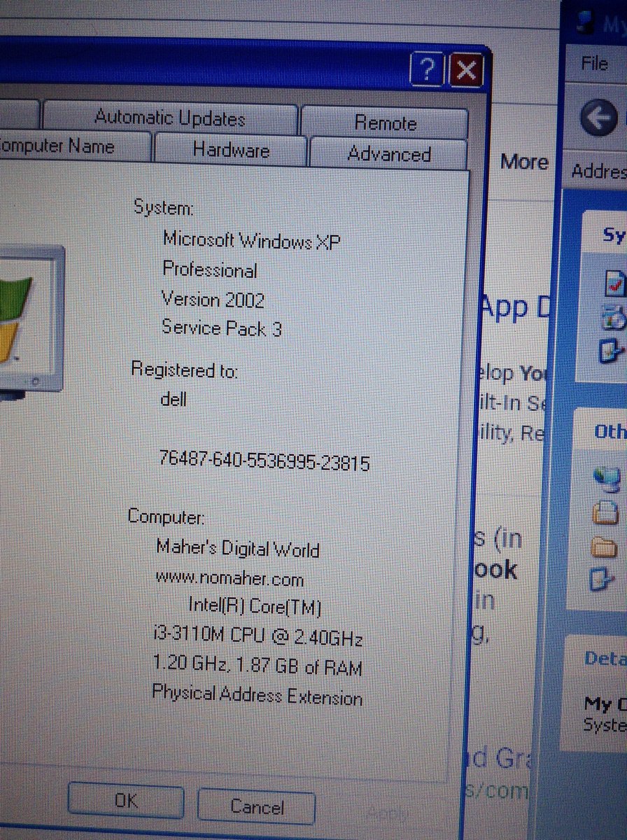Open Control Panel icon in Other Places
627x840 pixels.
click(x=602, y=580)
